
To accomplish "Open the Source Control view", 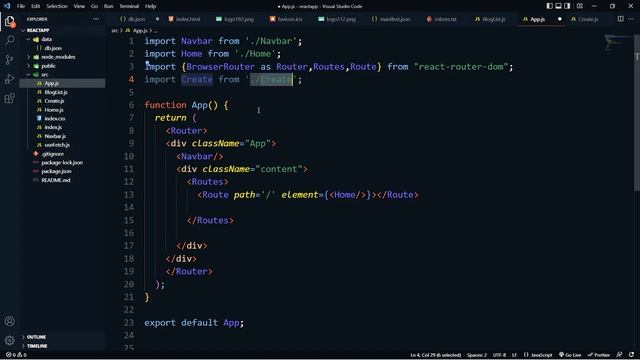I will coord(9,60).
